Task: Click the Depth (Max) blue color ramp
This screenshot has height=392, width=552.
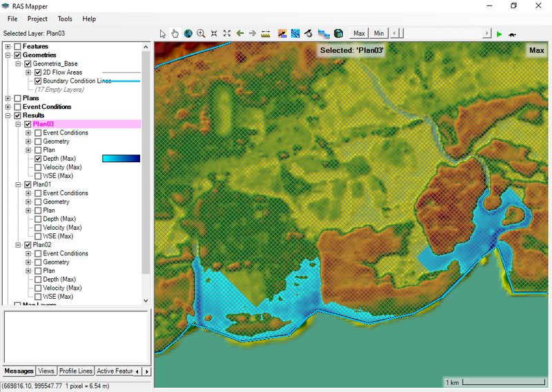Action: [x=121, y=159]
